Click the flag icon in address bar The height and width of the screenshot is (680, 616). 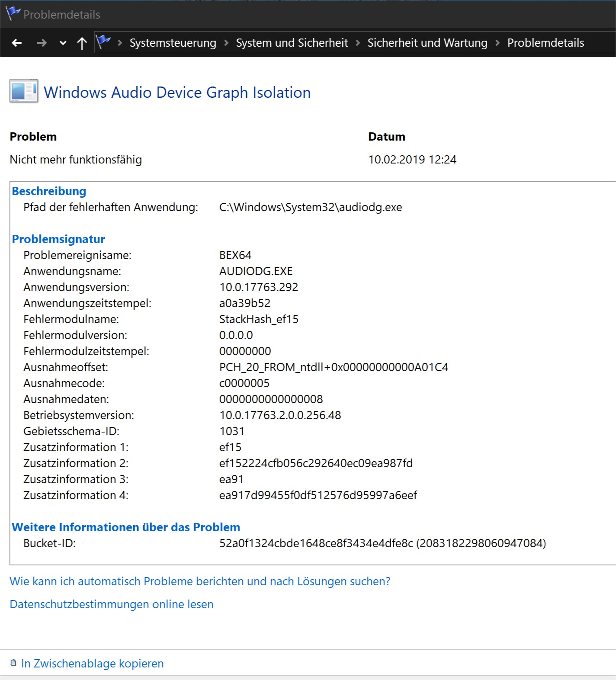(x=103, y=42)
